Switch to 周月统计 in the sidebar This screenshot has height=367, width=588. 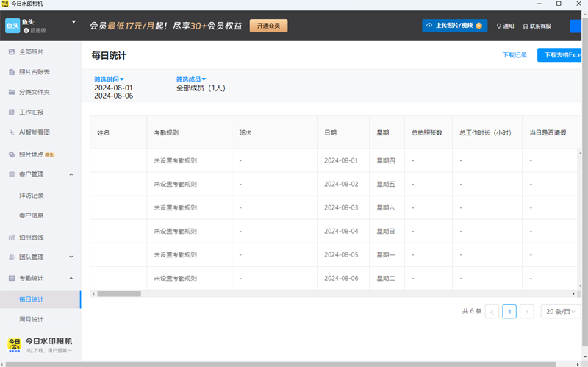31,319
